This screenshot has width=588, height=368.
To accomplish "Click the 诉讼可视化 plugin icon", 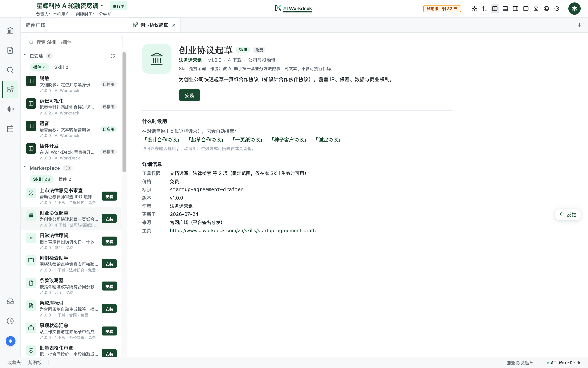I will click(x=31, y=103).
